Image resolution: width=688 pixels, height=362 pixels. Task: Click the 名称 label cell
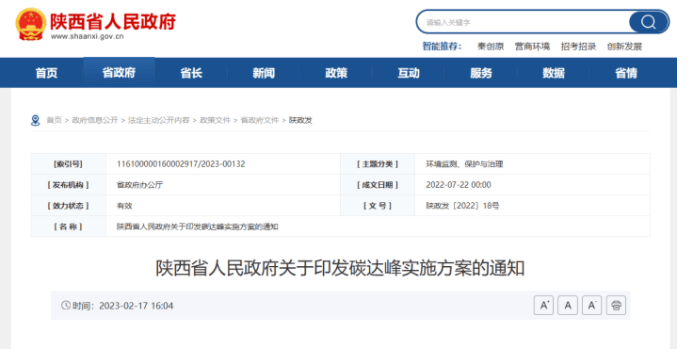(x=68, y=227)
